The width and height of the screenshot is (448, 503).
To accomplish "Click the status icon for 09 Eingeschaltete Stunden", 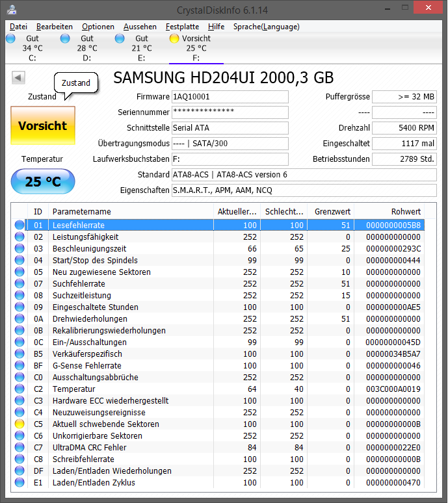I will [20, 307].
